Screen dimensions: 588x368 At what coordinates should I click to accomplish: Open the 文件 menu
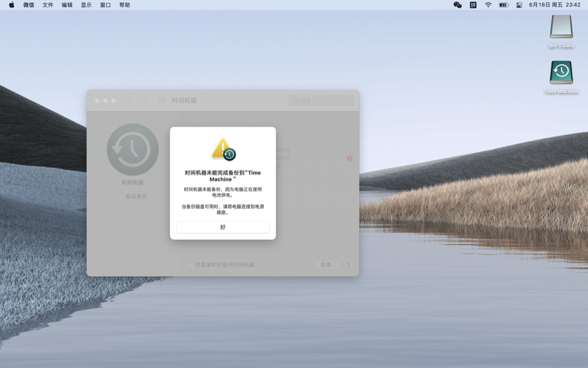coord(48,5)
